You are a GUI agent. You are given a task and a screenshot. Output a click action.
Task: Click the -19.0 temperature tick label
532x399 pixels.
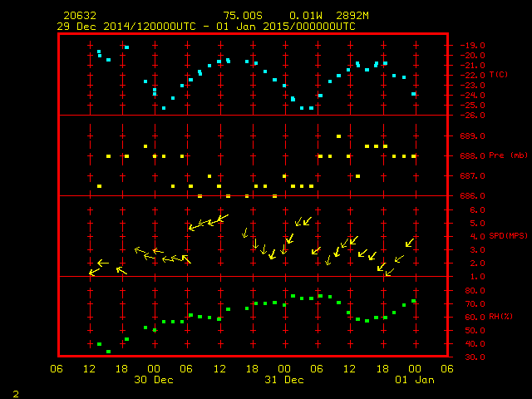pyautogui.click(x=473, y=46)
